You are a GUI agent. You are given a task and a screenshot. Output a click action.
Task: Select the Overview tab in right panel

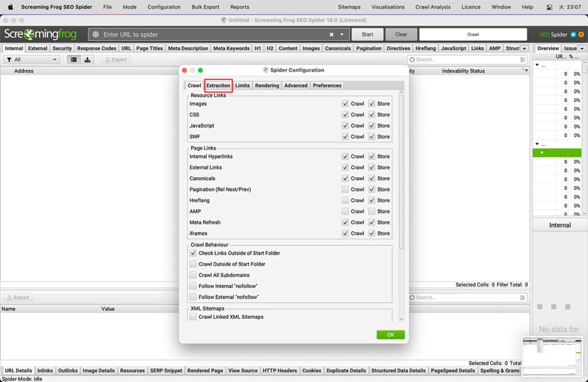click(x=547, y=48)
